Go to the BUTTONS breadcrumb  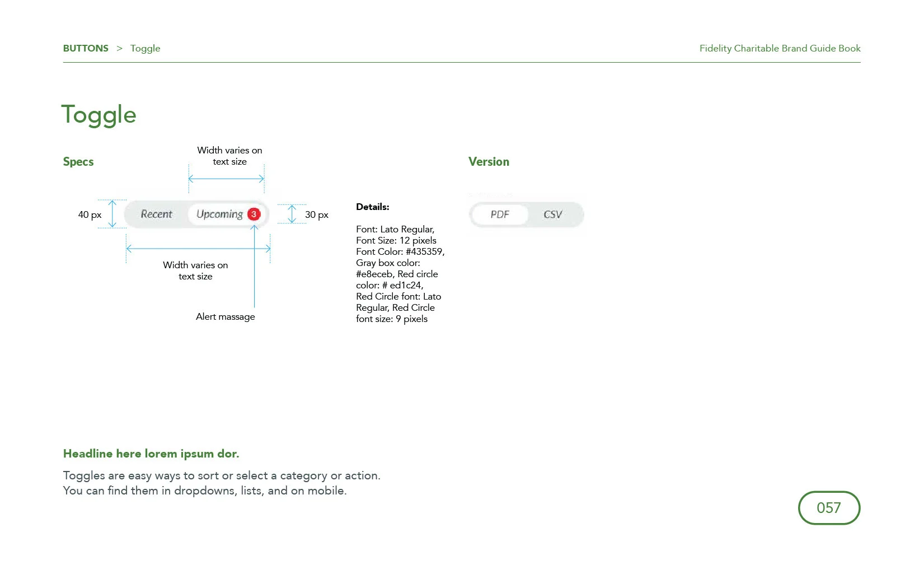click(86, 48)
